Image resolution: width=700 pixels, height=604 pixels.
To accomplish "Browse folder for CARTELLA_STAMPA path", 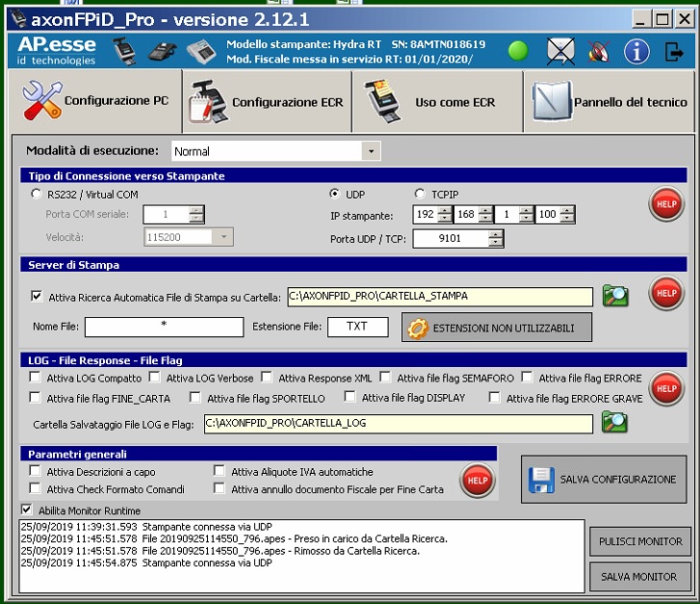I will click(615, 296).
